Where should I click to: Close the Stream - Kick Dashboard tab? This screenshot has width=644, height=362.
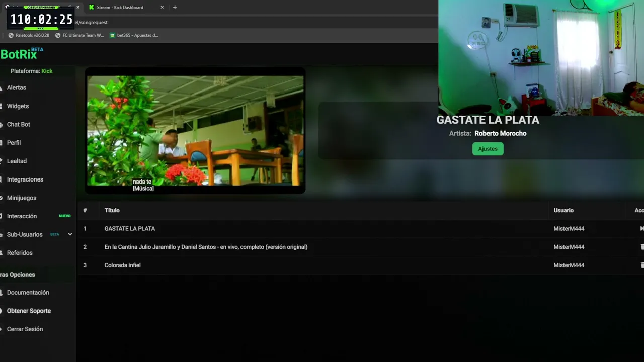tap(162, 7)
